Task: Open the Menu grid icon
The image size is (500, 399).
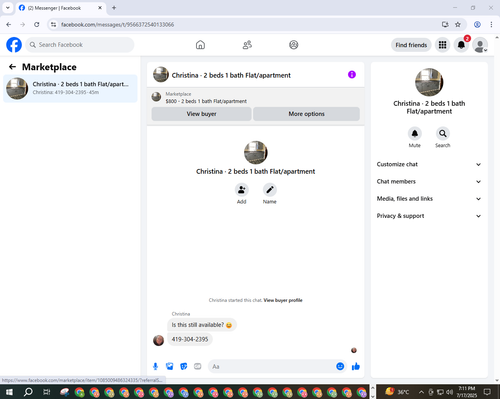Action: (442, 45)
